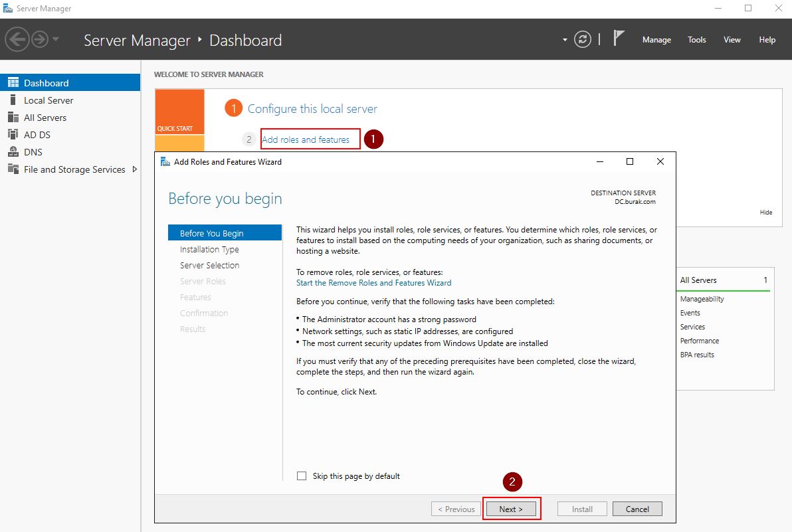The width and height of the screenshot is (792, 532).
Task: Click Configure this local server link
Action: click(312, 108)
